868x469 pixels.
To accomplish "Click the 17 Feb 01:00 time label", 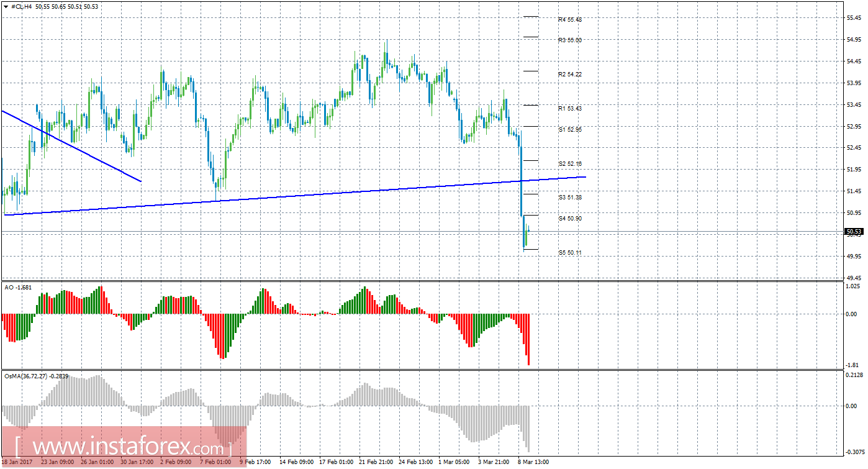I will pos(335,462).
